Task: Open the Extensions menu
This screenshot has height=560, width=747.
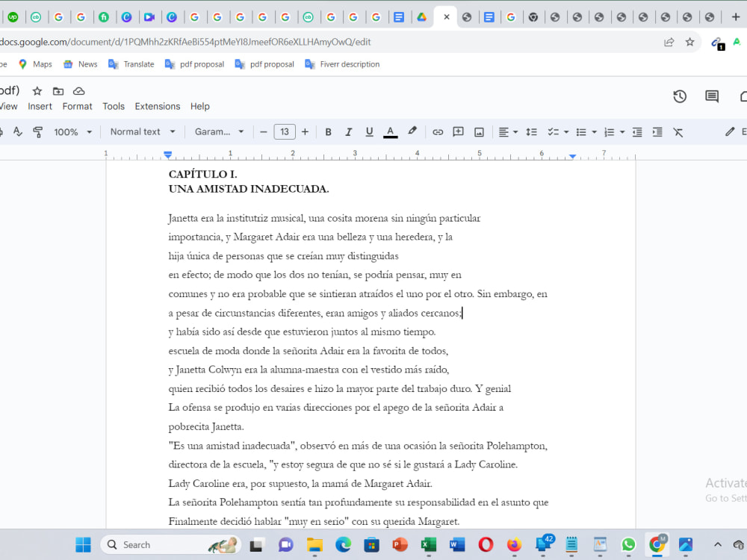Action: click(x=157, y=106)
